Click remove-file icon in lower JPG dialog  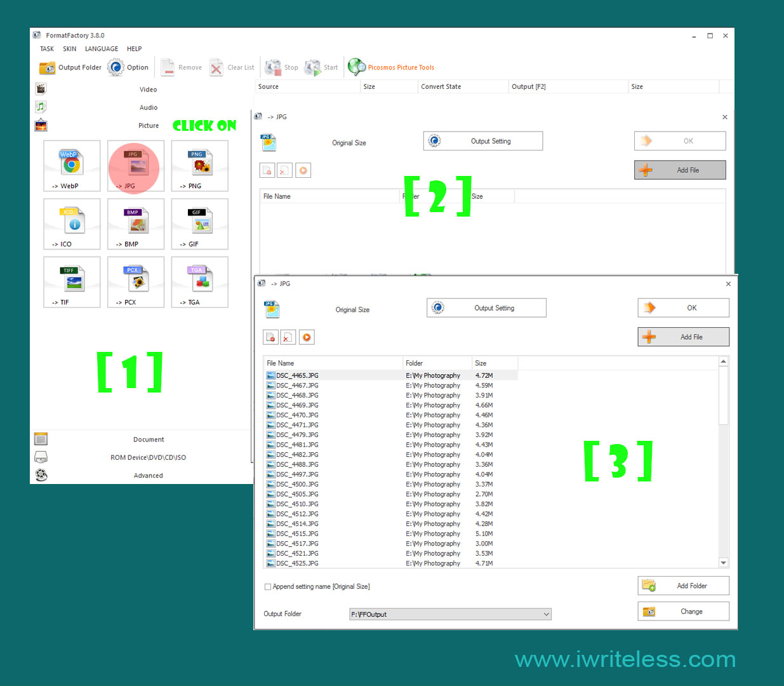(x=270, y=337)
